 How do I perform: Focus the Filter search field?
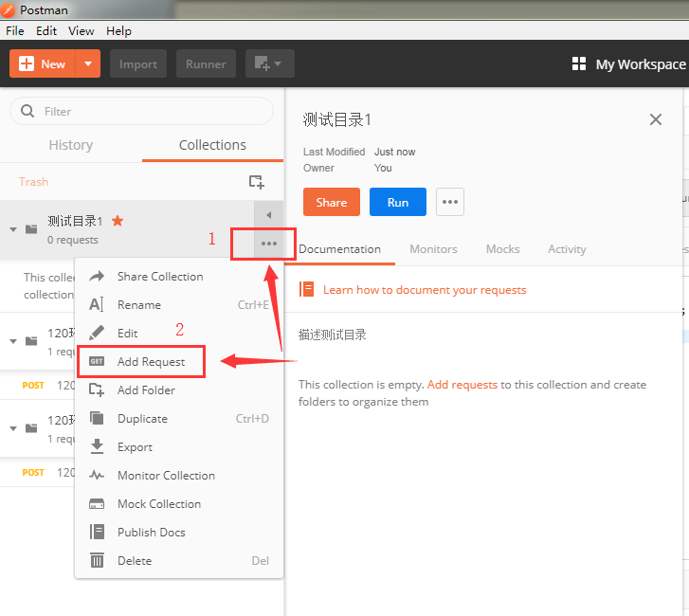(x=141, y=111)
